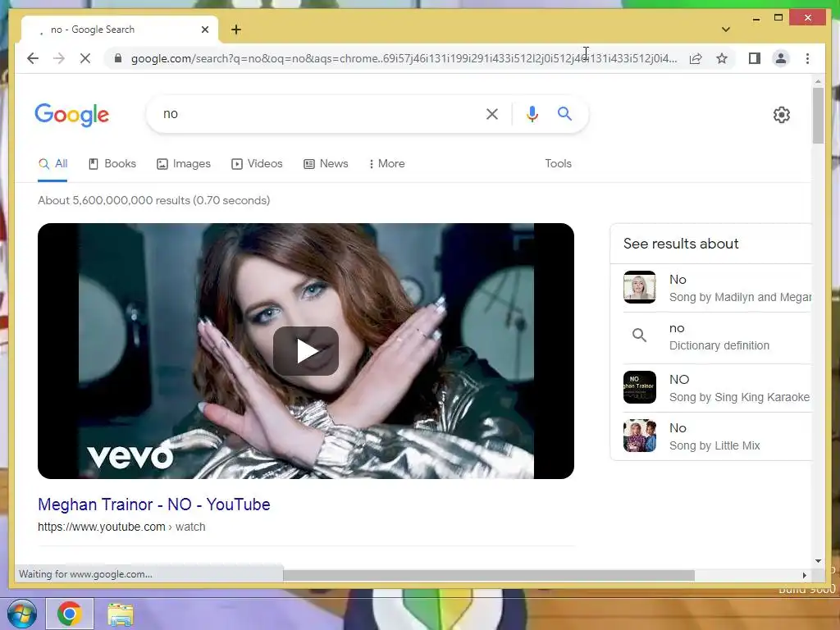840x630 pixels.
Task: Click the horizontal scroll right arrow
Action: tap(804, 575)
